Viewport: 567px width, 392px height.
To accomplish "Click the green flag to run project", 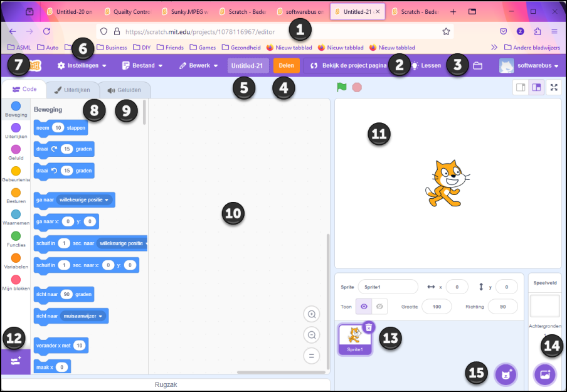I will [342, 88].
